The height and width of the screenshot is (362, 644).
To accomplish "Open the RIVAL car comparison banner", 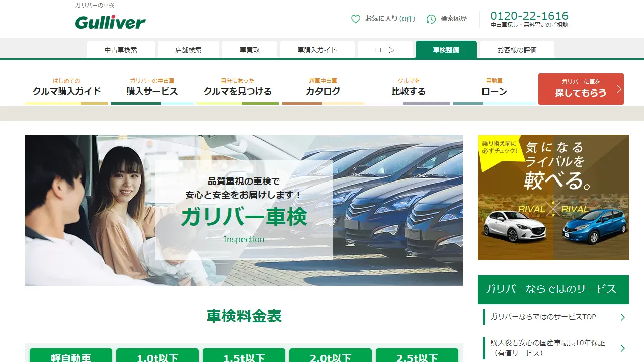I will point(553,197).
